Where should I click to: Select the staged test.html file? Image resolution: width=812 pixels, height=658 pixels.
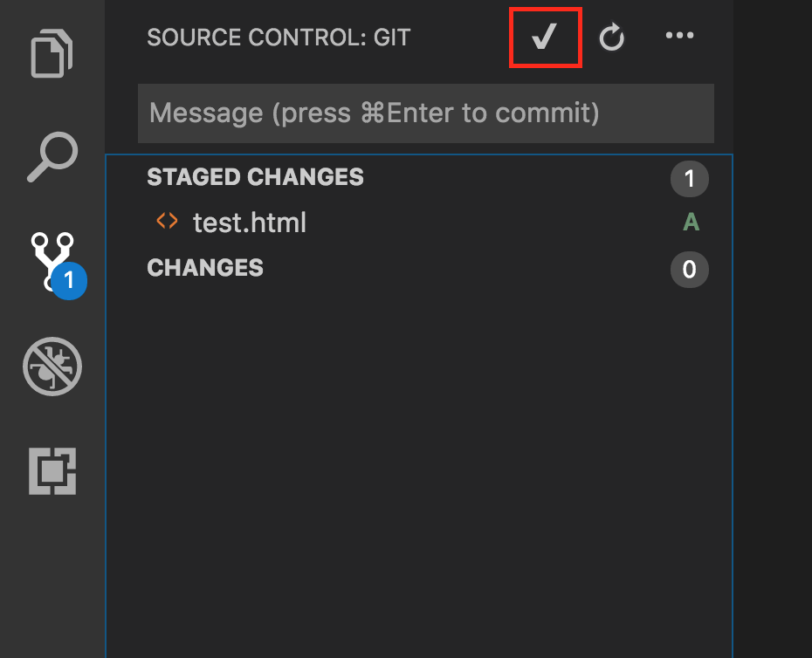250,223
